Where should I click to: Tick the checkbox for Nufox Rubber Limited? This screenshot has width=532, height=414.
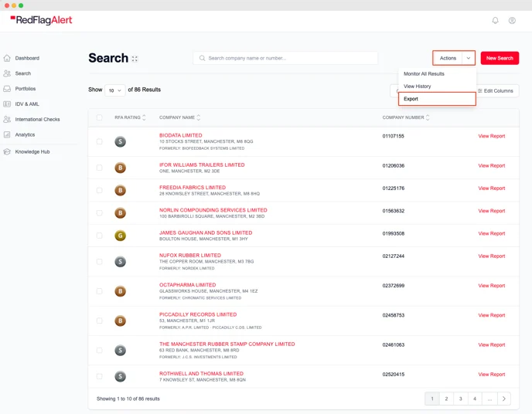point(100,262)
